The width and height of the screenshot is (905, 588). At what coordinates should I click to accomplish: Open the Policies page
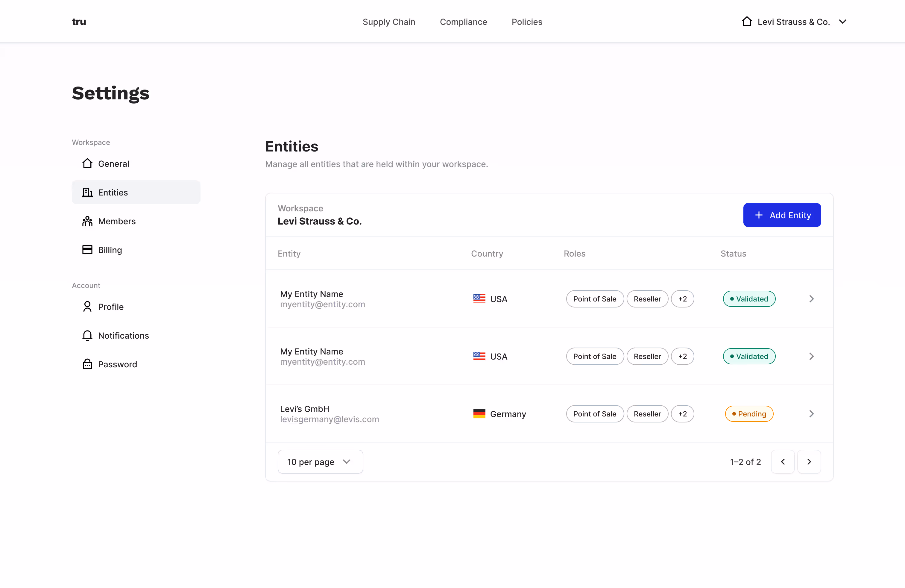coord(527,22)
